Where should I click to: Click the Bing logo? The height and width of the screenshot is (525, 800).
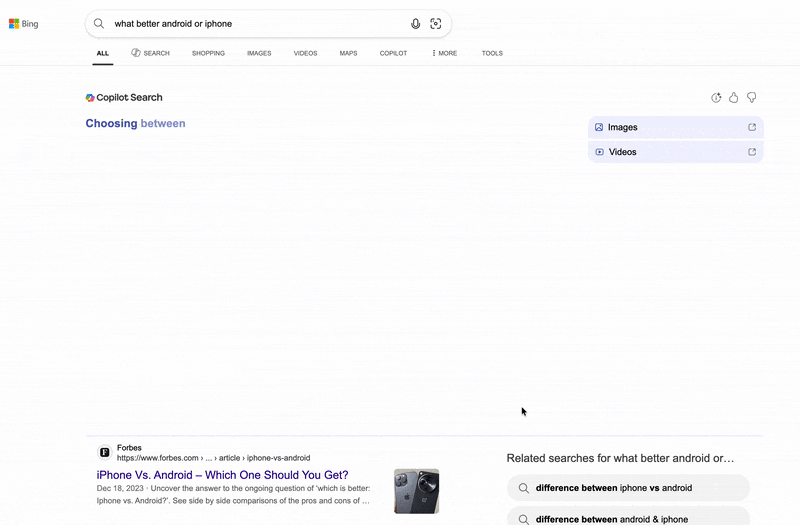tap(24, 24)
